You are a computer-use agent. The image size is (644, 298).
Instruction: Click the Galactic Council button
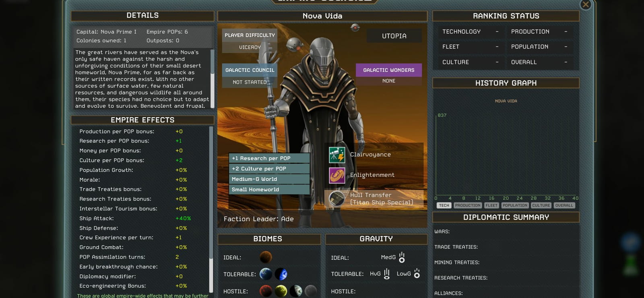pyautogui.click(x=250, y=70)
